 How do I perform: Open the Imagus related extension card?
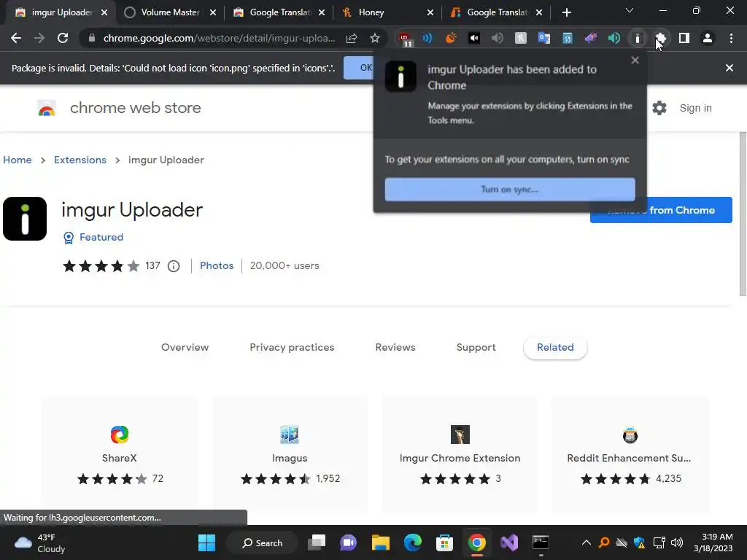pyautogui.click(x=290, y=455)
